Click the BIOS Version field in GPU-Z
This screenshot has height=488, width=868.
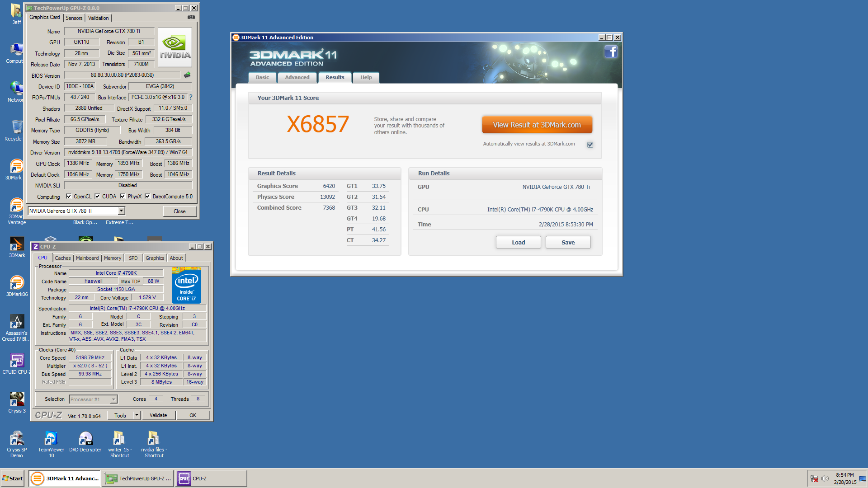(122, 75)
